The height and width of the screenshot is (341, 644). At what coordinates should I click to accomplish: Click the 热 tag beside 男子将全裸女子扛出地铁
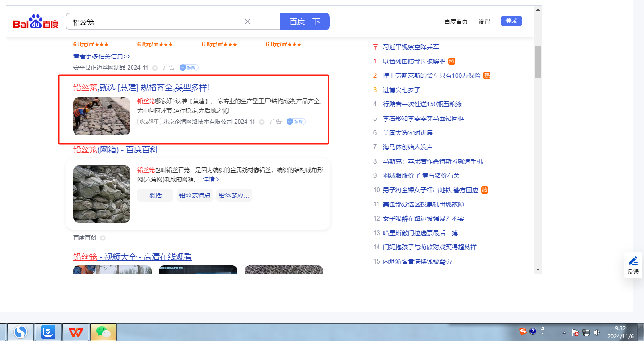[x=485, y=190]
